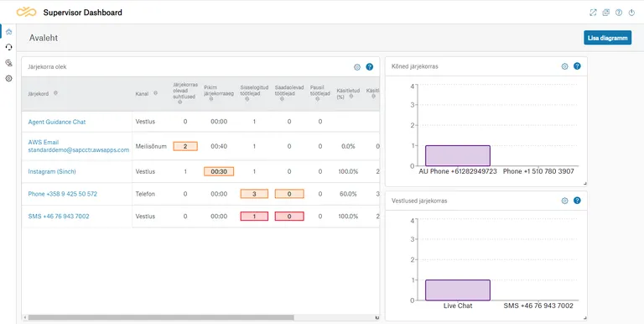Open the Home icon in left sidebar
This screenshot has width=644, height=324.
(x=8, y=32)
